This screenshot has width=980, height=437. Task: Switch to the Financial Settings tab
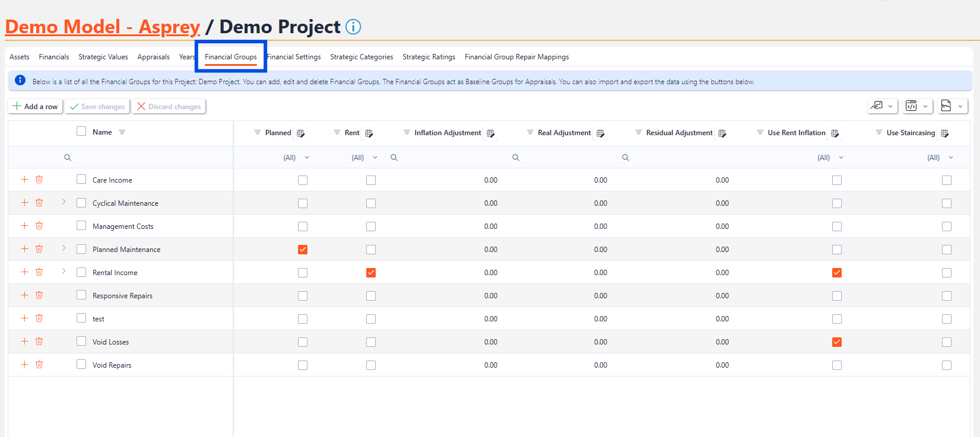pyautogui.click(x=294, y=57)
